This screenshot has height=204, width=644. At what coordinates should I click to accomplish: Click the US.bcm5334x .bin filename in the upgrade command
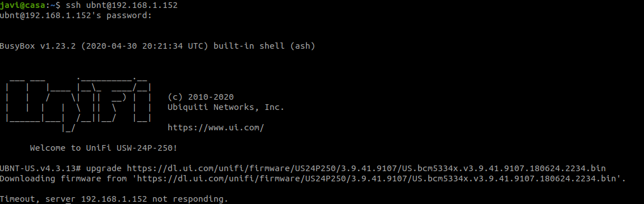coord(505,168)
